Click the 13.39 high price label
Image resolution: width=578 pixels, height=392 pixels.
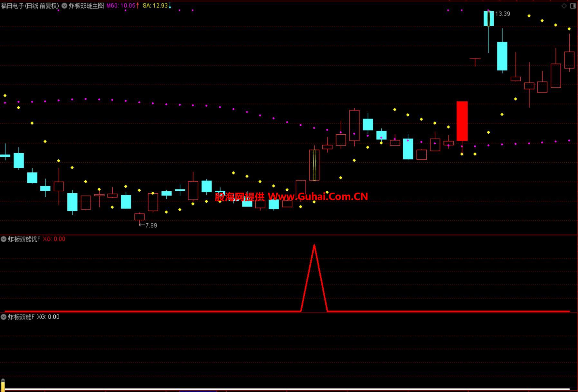(502, 14)
